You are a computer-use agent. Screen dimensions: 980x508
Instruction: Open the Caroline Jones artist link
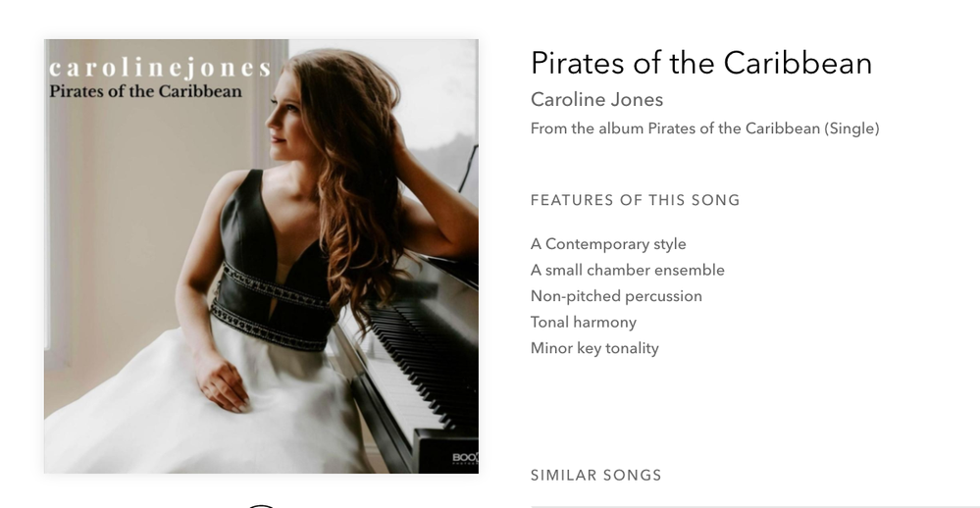click(x=596, y=100)
